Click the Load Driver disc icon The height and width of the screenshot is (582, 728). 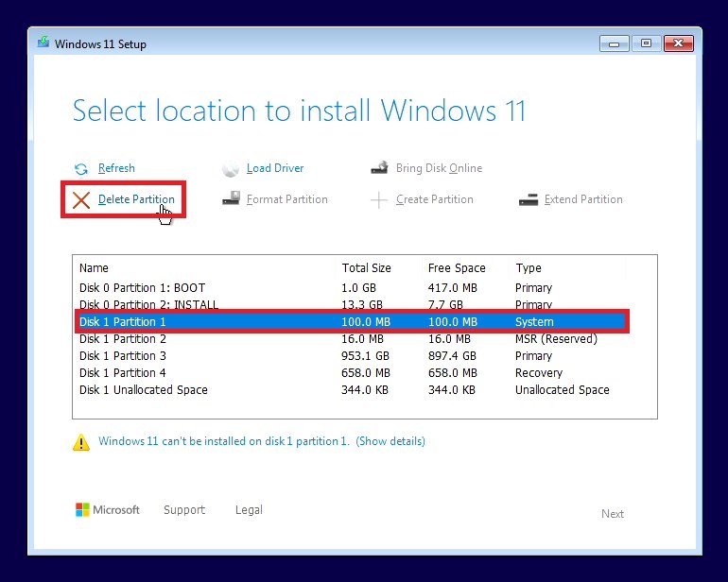point(231,169)
